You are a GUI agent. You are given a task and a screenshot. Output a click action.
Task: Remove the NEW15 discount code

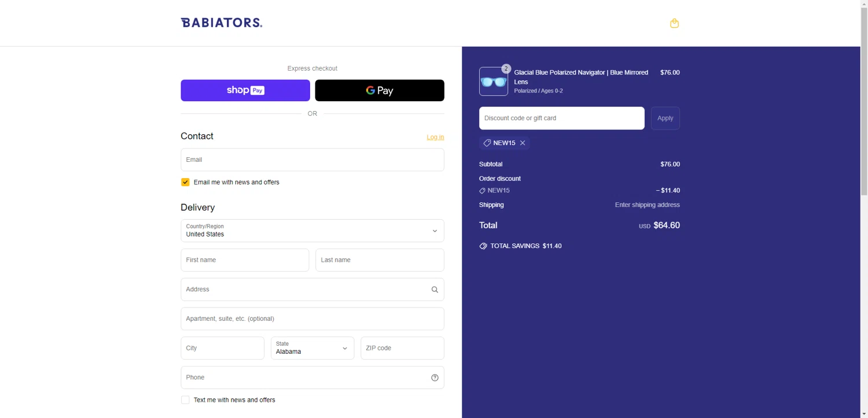pyautogui.click(x=523, y=143)
